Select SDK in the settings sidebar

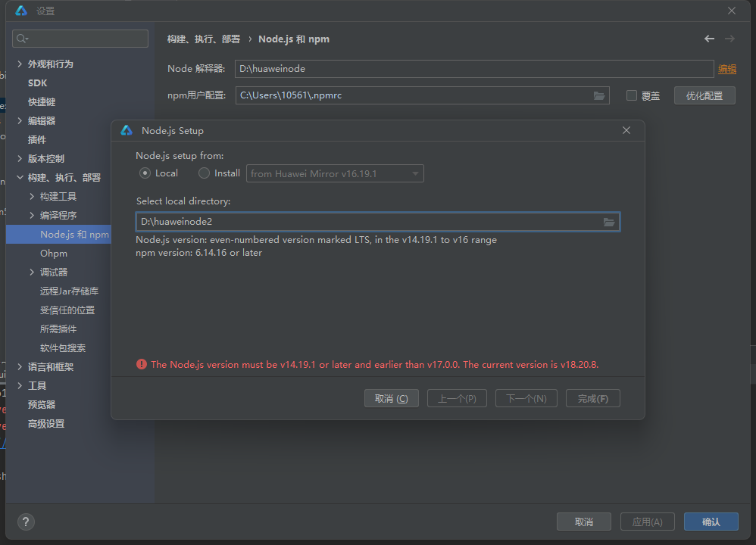pyautogui.click(x=38, y=83)
